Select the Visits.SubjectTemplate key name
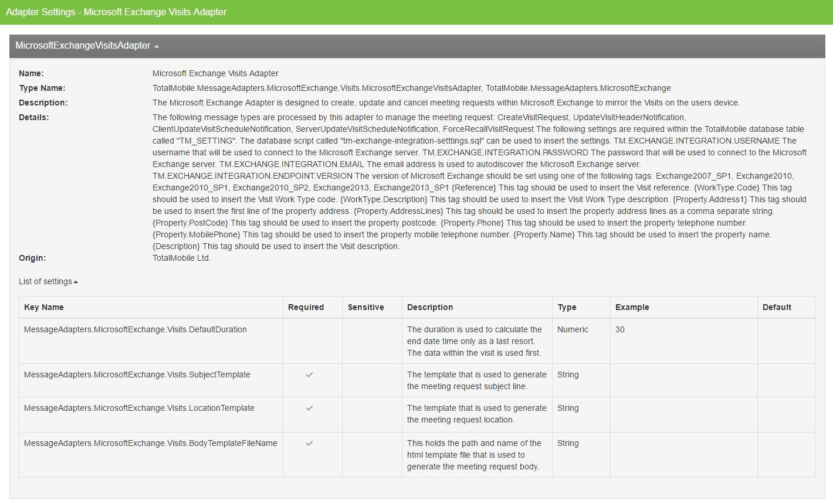Screen dimensions: 833x504 click(x=137, y=374)
